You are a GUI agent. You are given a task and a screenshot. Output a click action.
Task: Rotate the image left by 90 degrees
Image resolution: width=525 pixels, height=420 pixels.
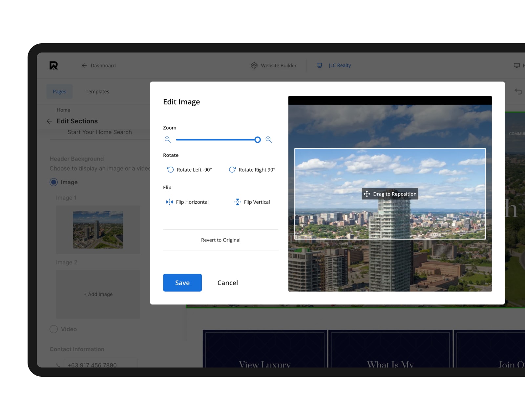pos(189,170)
